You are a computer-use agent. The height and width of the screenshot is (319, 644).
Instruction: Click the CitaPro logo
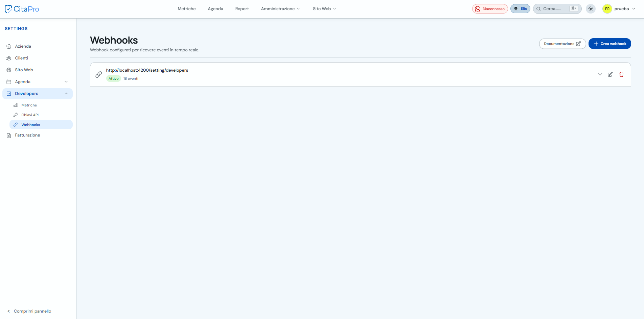(22, 9)
